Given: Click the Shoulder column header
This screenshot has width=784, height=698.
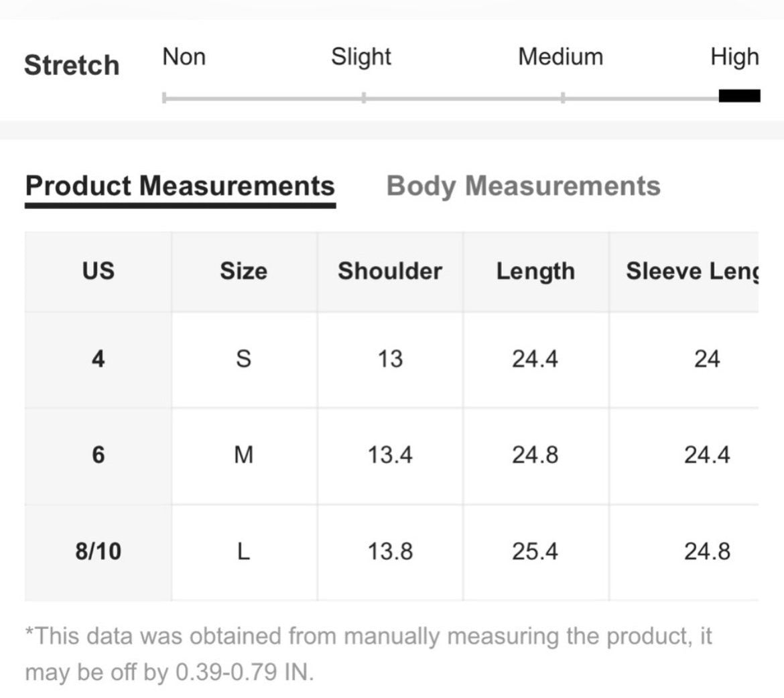Looking at the screenshot, I should 390,271.
